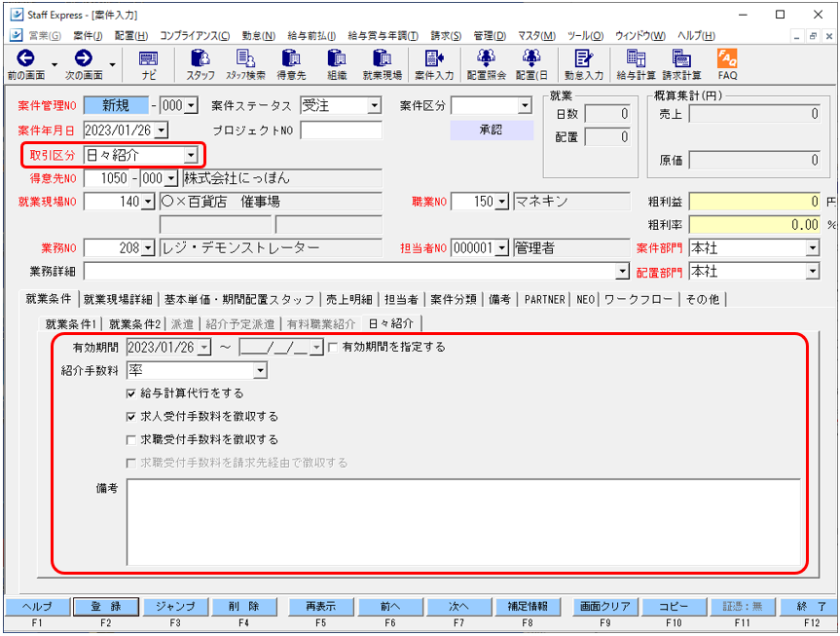
Task: Expand the 担当者NO 000001 dropdown
Action: point(501,247)
